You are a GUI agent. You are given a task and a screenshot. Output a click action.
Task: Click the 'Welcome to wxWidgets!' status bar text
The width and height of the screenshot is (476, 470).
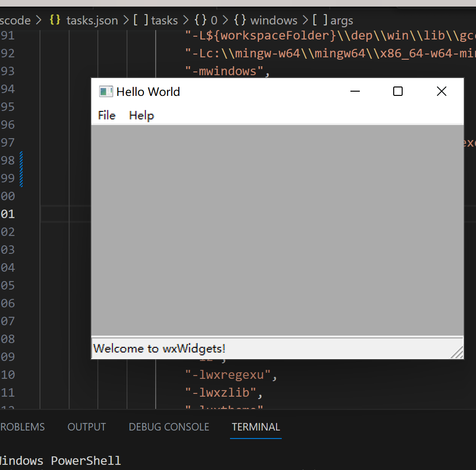(x=159, y=348)
